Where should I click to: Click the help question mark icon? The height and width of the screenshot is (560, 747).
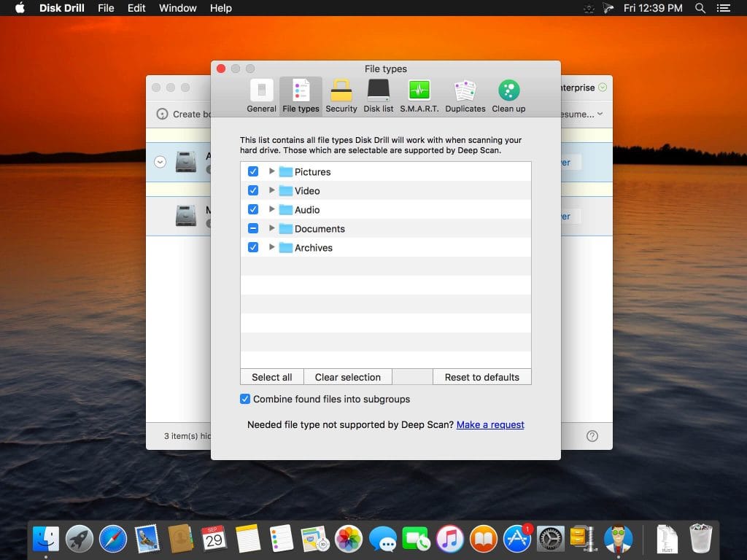point(591,435)
